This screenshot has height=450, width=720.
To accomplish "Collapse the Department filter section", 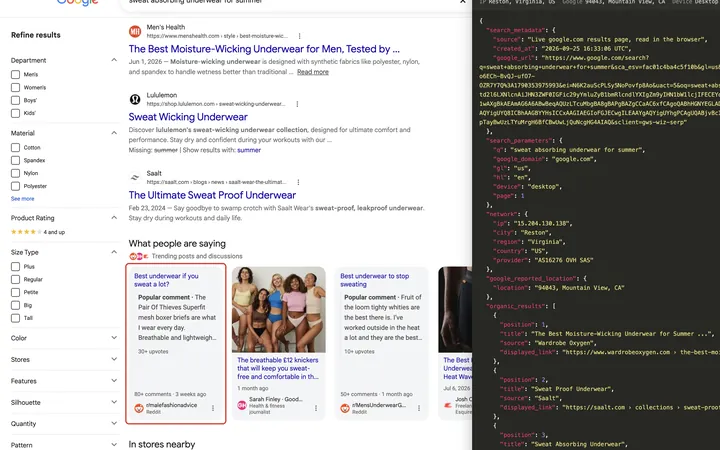I will pos(114,60).
